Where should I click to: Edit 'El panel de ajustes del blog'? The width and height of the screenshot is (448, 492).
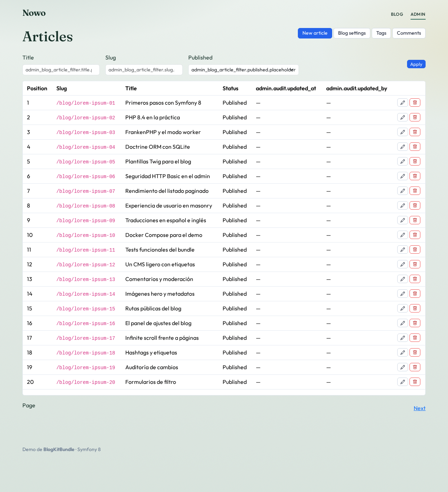click(x=402, y=323)
